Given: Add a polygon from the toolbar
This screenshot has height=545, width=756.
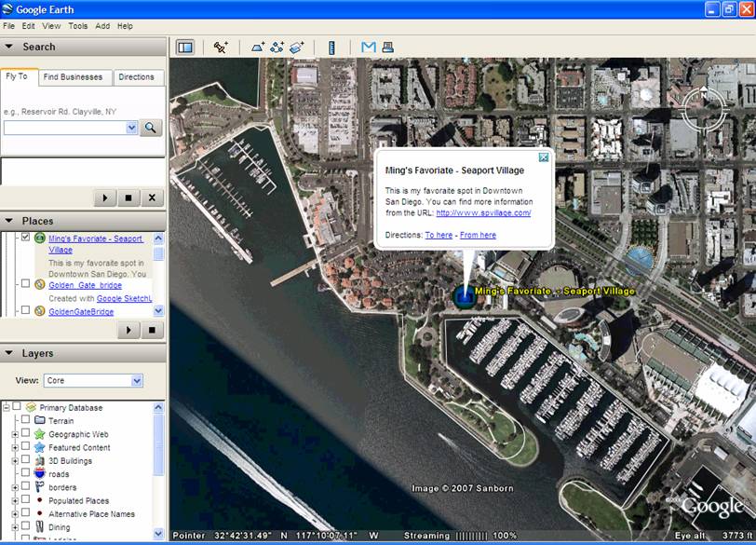Looking at the screenshot, I should (x=258, y=48).
